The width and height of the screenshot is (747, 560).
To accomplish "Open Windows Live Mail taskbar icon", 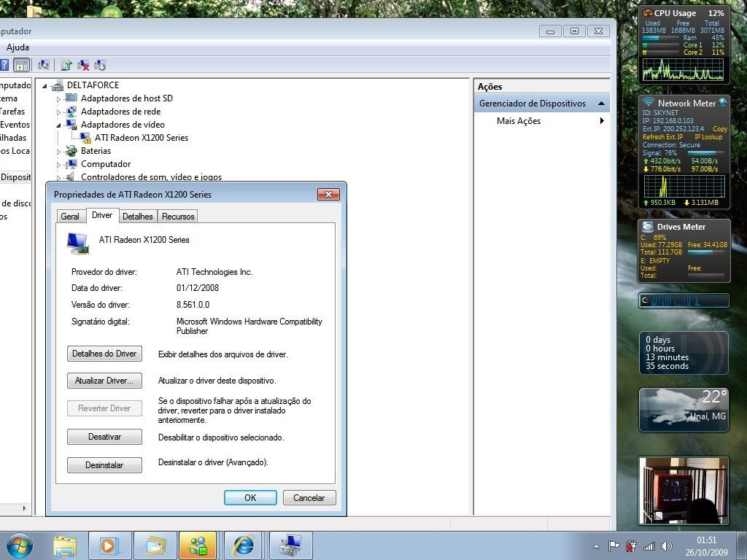I will point(155,545).
